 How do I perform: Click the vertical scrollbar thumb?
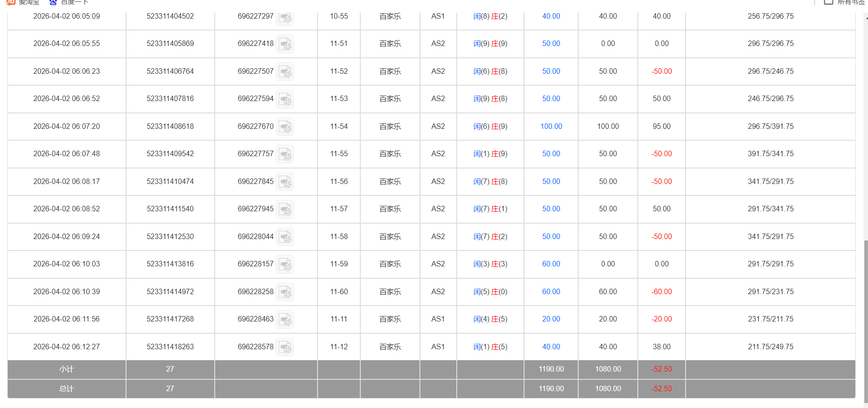point(866,319)
